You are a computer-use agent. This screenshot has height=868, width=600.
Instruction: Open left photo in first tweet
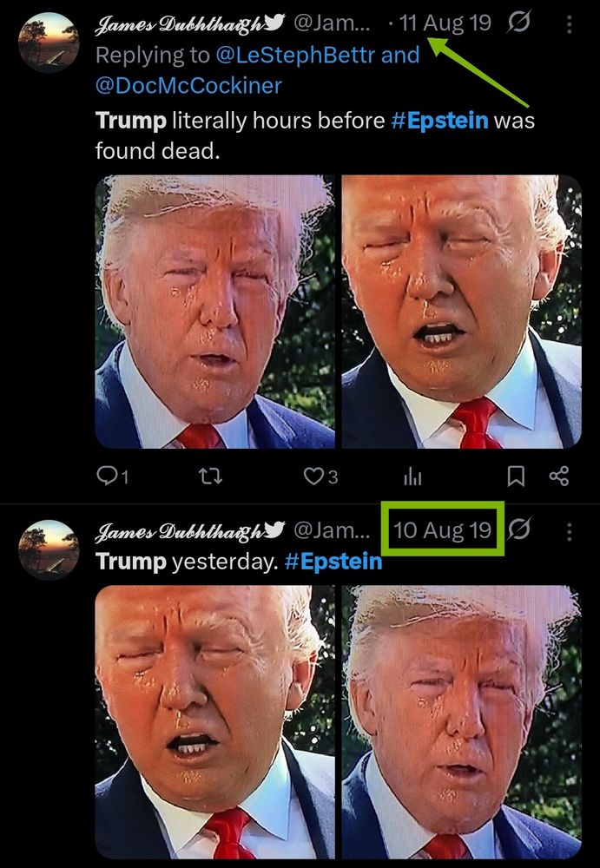(215, 312)
